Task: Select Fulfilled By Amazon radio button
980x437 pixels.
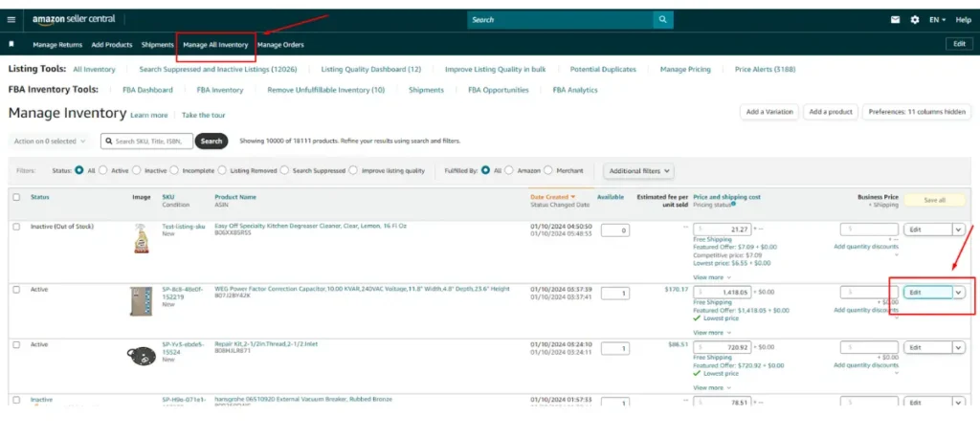Action: tap(509, 170)
